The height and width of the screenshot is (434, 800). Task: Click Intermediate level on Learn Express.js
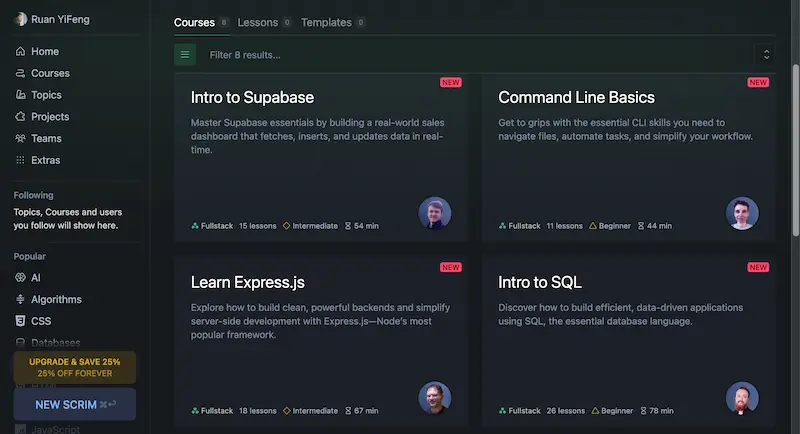(x=310, y=411)
